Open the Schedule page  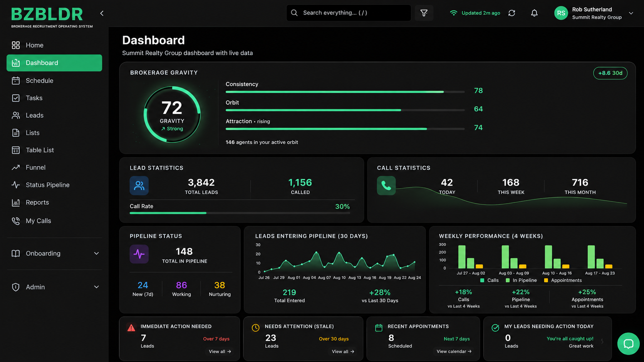54,80
